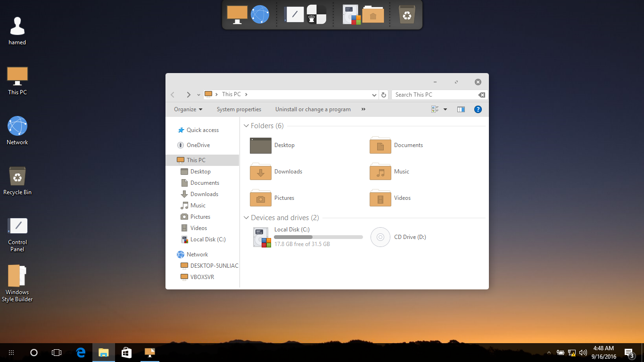
Task: Open the Organize dropdown menu
Action: point(188,109)
